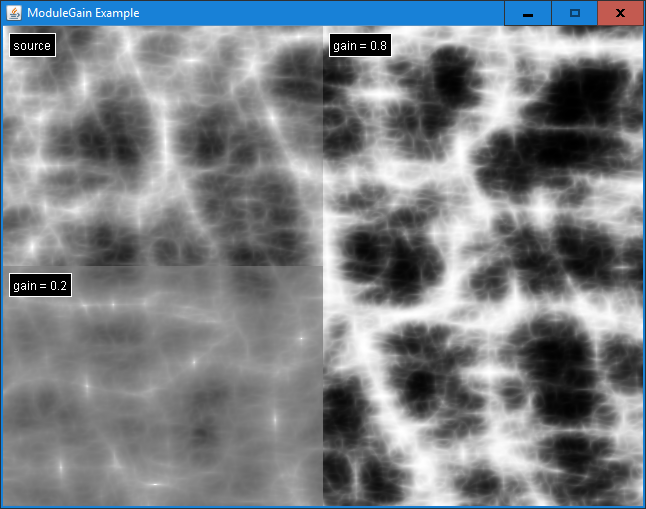Click the vertical seam between source and gain 0.8

pos(323,150)
